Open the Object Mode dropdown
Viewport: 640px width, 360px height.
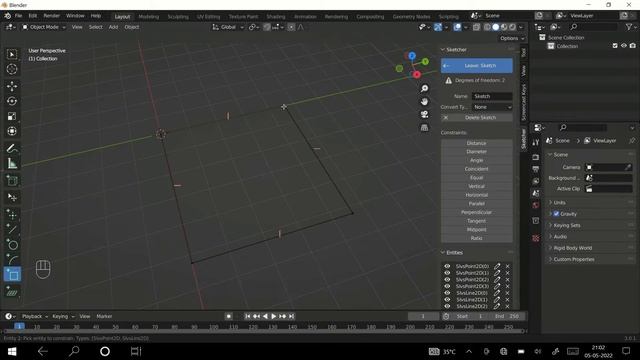tap(44, 27)
